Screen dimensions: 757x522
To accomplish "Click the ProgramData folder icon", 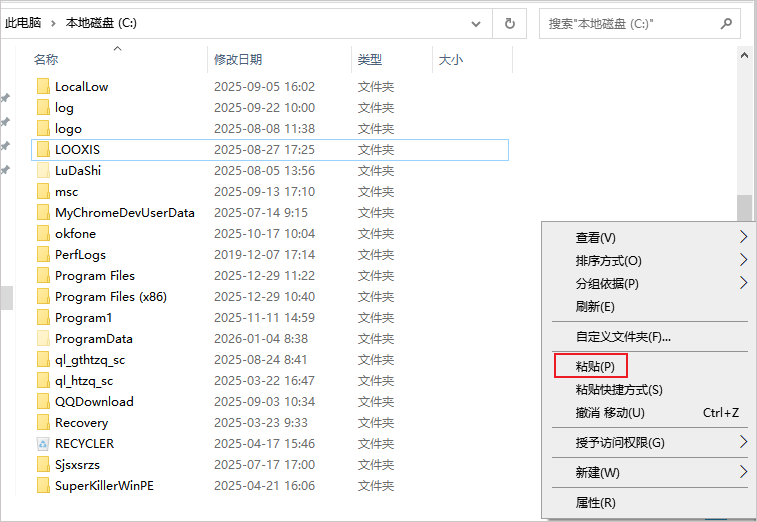I will pyautogui.click(x=43, y=339).
